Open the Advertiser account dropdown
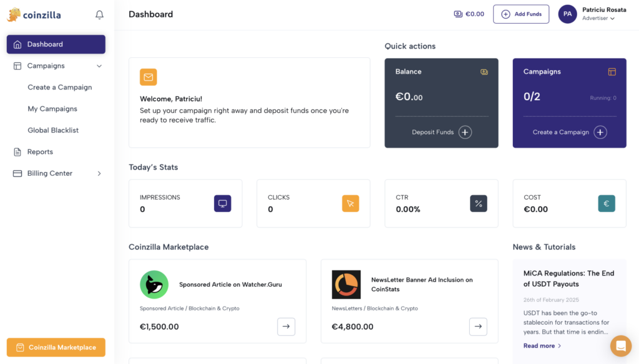The image size is (639, 364). pyautogui.click(x=598, y=18)
